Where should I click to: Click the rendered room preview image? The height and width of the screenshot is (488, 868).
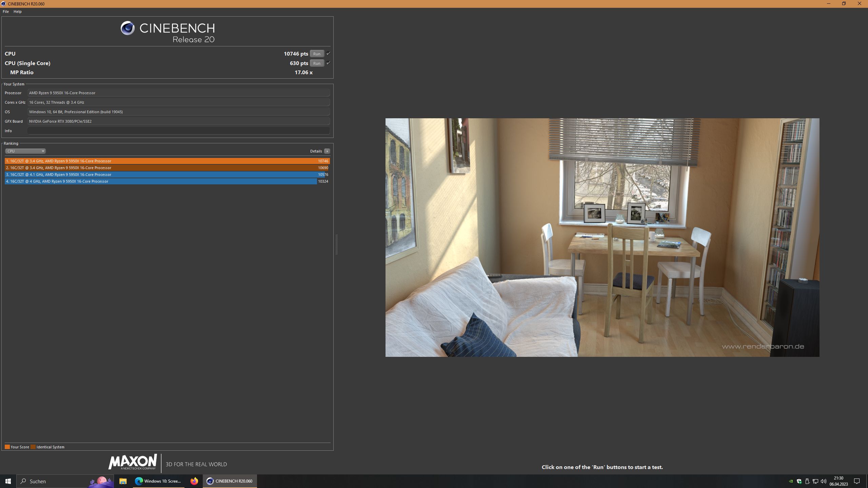click(602, 237)
